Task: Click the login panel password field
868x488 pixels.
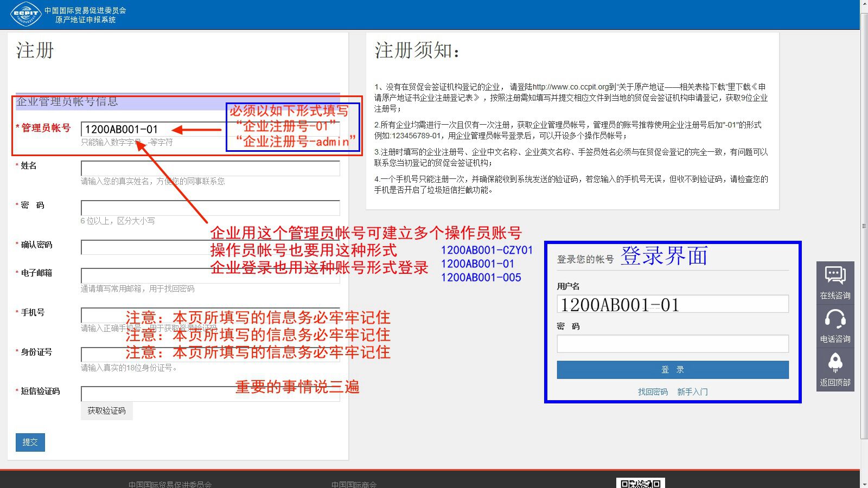Action: 672,344
